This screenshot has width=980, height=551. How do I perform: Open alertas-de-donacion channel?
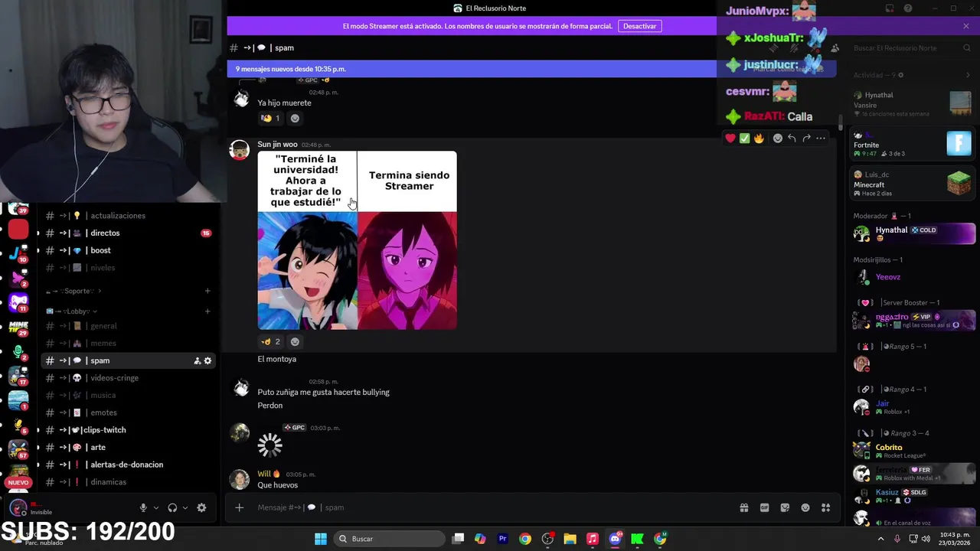pyautogui.click(x=129, y=465)
